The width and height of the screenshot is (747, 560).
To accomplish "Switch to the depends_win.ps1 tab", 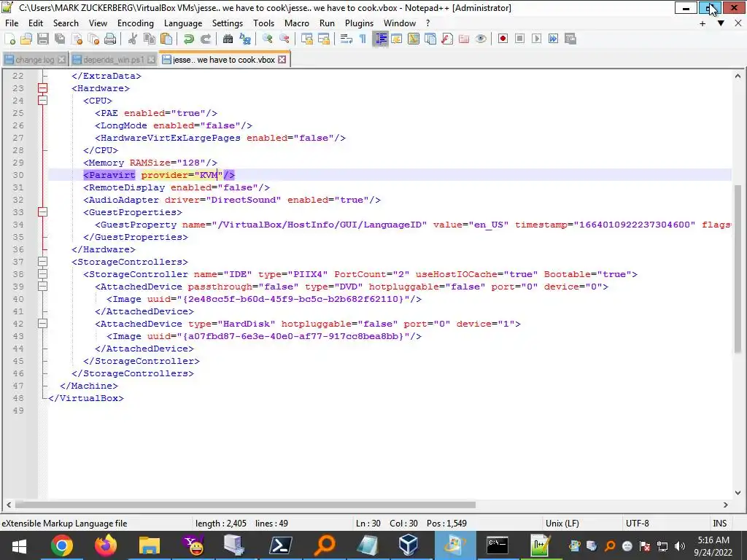I will 113,60.
